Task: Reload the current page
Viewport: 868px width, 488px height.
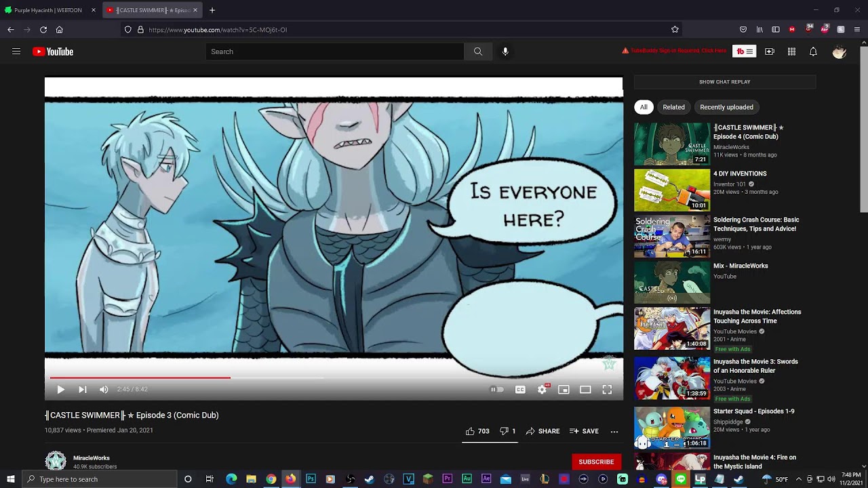Action: [x=43, y=30]
